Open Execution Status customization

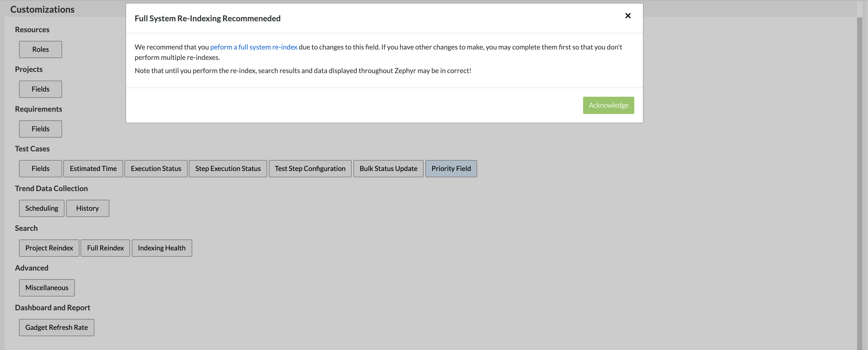(156, 169)
